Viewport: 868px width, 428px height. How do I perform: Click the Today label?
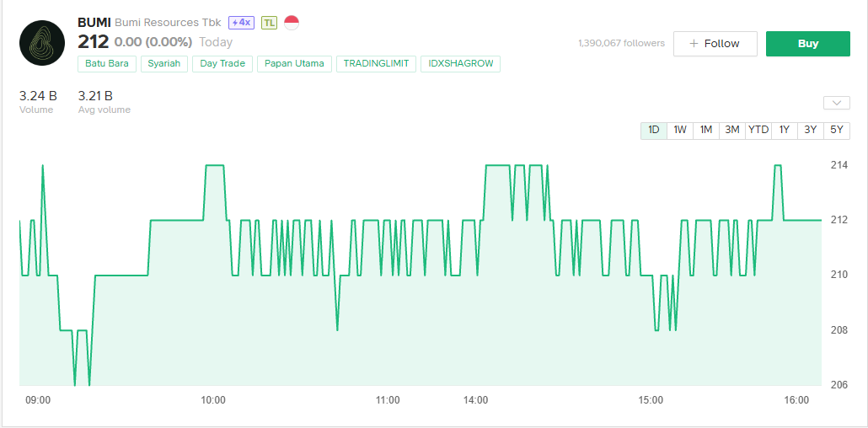(216, 42)
